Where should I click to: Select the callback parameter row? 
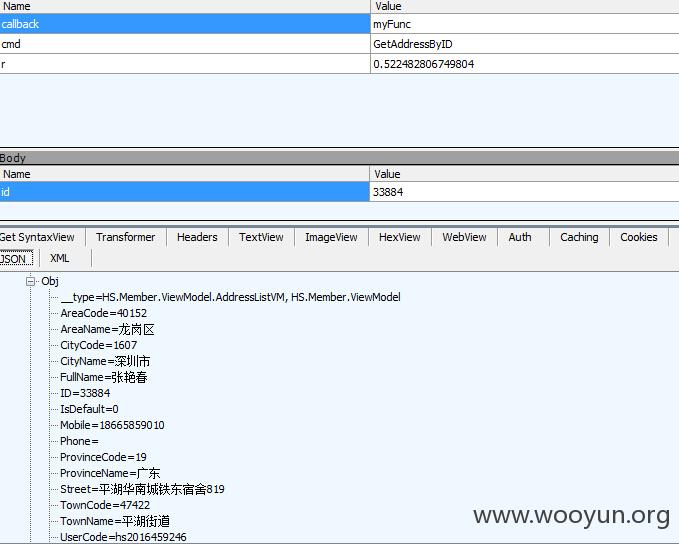click(340, 24)
